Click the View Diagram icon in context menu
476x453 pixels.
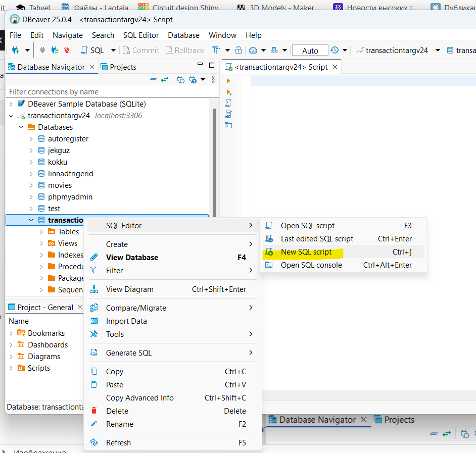94,289
